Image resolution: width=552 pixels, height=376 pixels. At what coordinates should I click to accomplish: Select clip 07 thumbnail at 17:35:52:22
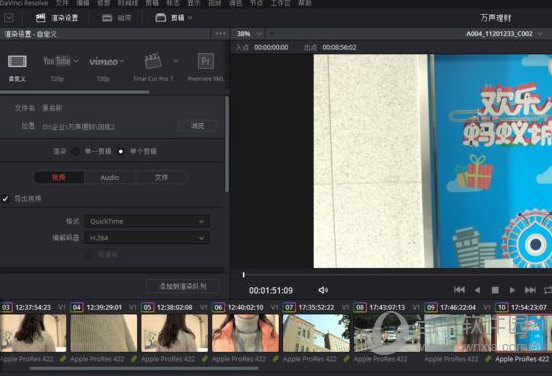(316, 333)
